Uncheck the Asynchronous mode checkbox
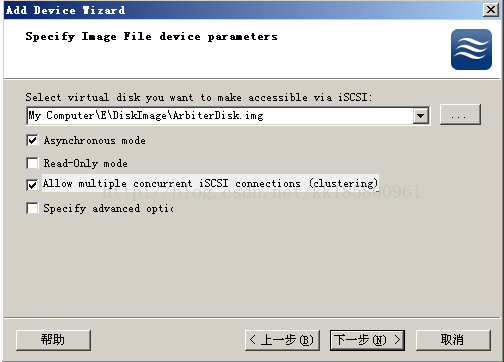This screenshot has height=362, width=504. (32, 140)
